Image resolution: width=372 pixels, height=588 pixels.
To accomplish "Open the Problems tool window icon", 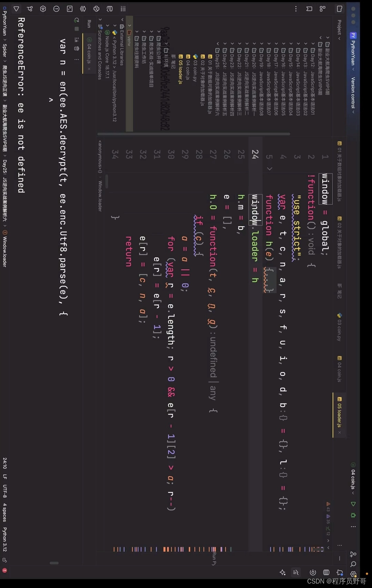I will pyautogui.click(x=56, y=9).
